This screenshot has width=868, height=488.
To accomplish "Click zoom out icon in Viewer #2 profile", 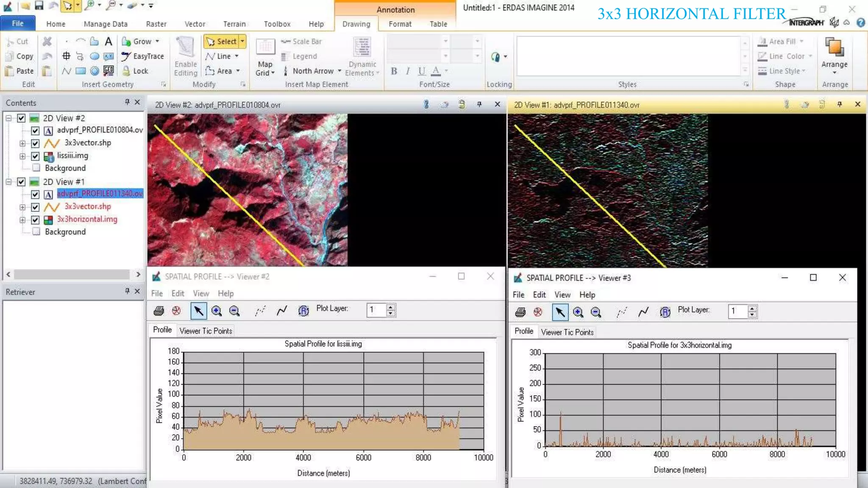I will pos(234,311).
